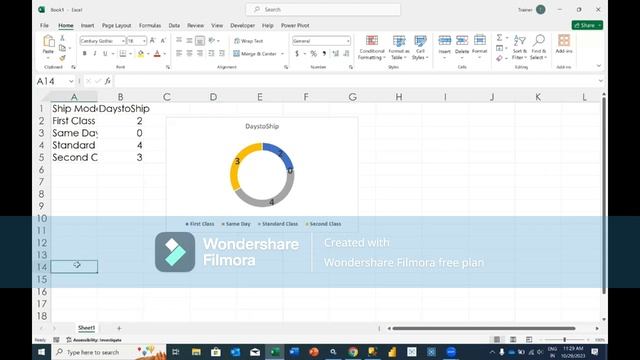Screen dimensions: 640x360
Task: Open the File tab
Action: (x=44, y=25)
